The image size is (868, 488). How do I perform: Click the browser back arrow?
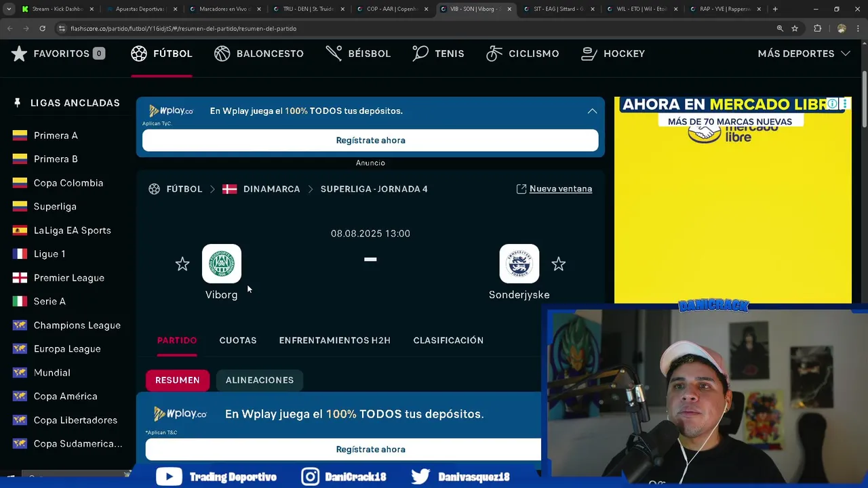pyautogui.click(x=10, y=28)
